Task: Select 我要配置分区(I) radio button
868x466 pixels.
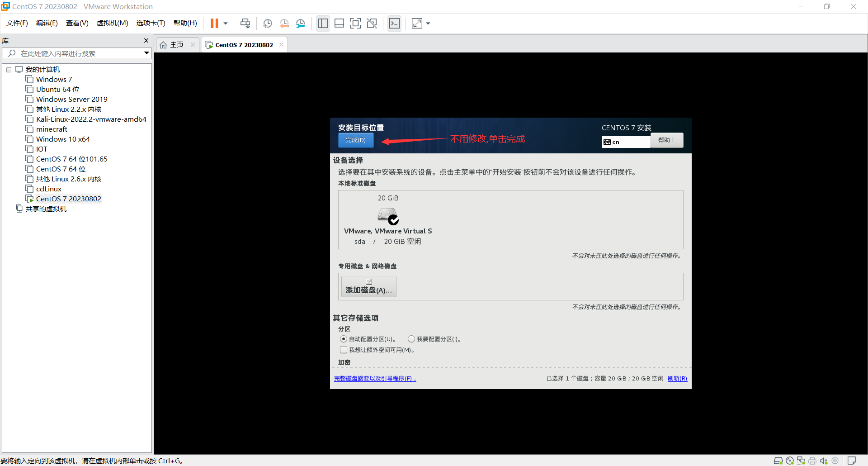Action: (x=411, y=339)
